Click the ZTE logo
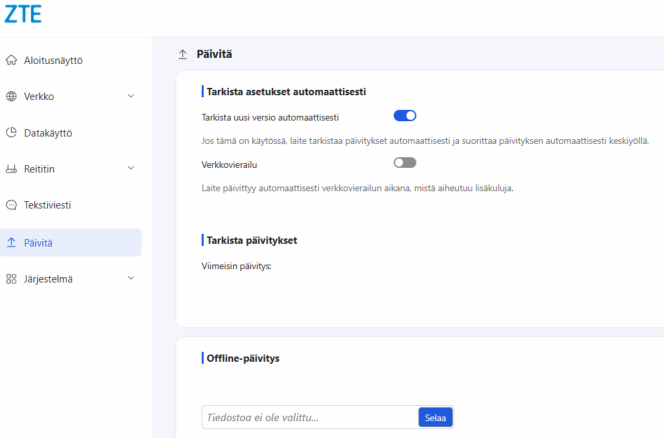 tap(22, 15)
